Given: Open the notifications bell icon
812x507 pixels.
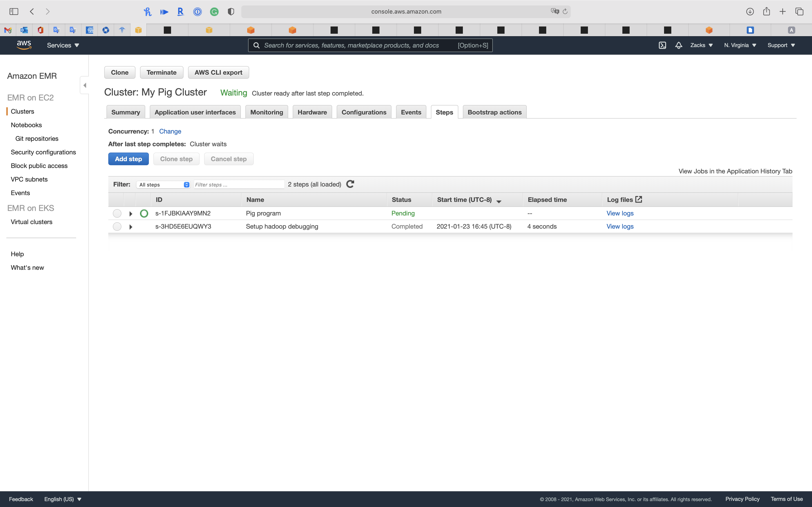Looking at the screenshot, I should point(679,45).
